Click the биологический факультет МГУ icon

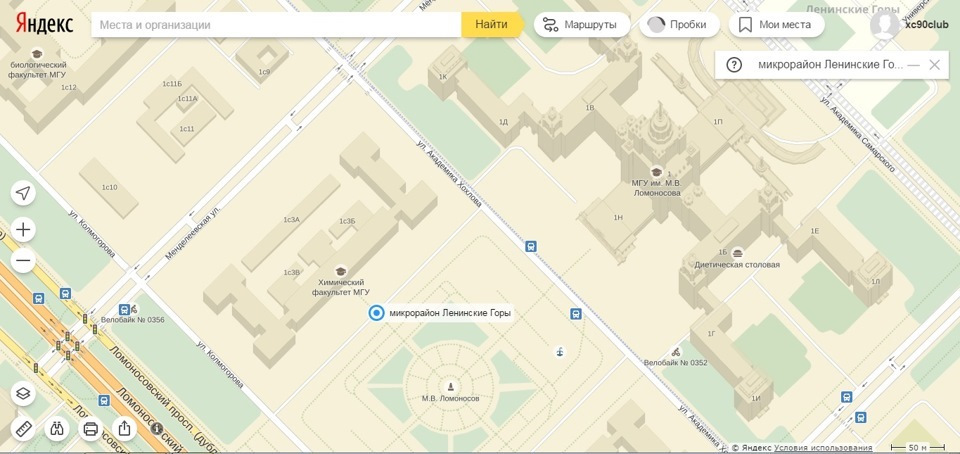(x=37, y=54)
